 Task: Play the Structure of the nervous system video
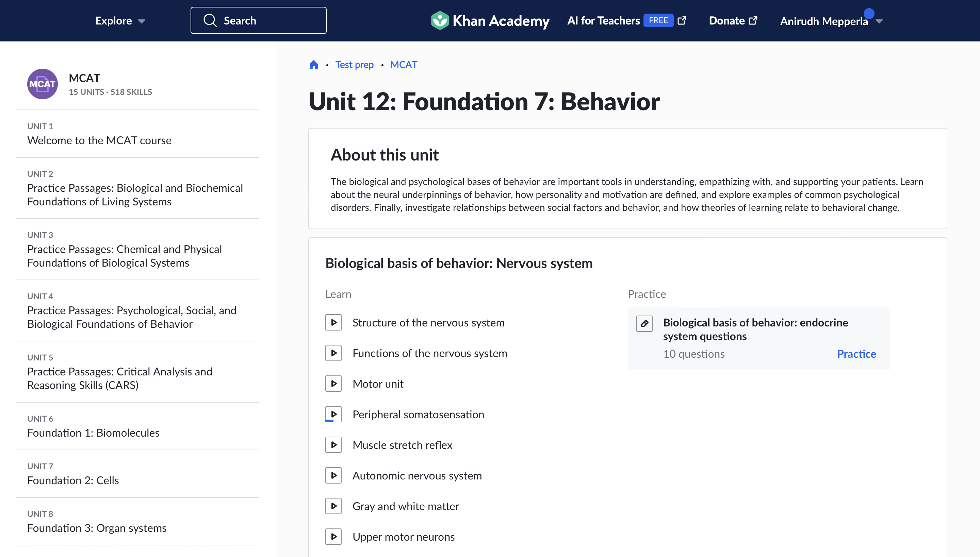pyautogui.click(x=333, y=322)
